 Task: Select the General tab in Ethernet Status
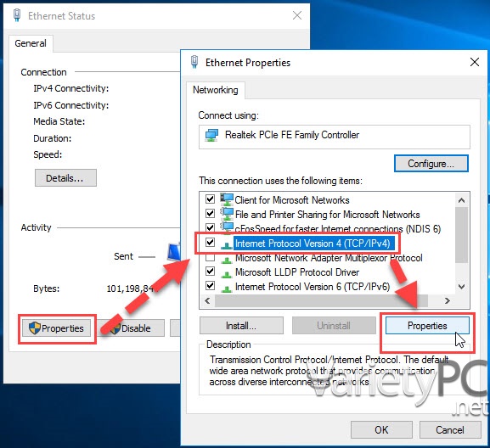(31, 43)
